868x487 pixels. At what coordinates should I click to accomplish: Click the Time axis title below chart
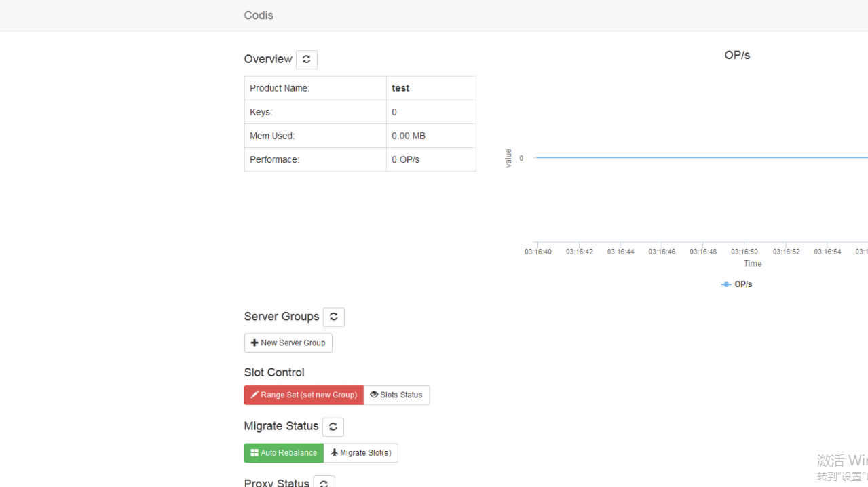click(752, 264)
